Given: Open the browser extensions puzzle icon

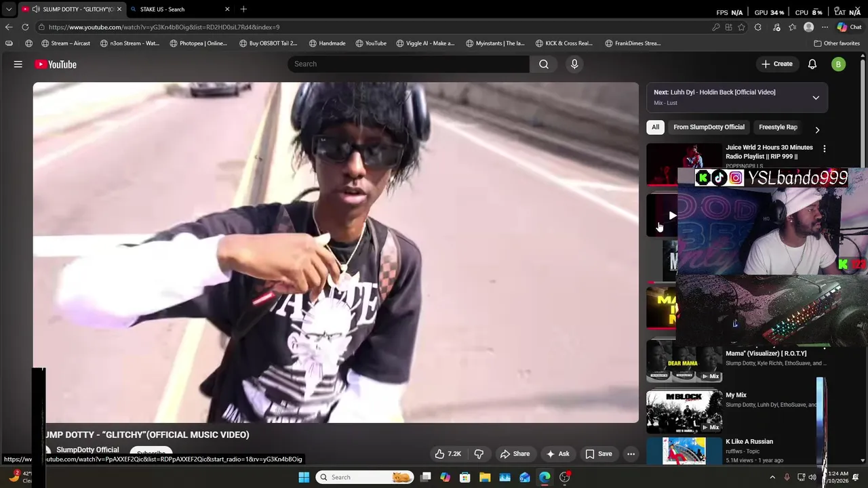Looking at the screenshot, I should pos(758,27).
